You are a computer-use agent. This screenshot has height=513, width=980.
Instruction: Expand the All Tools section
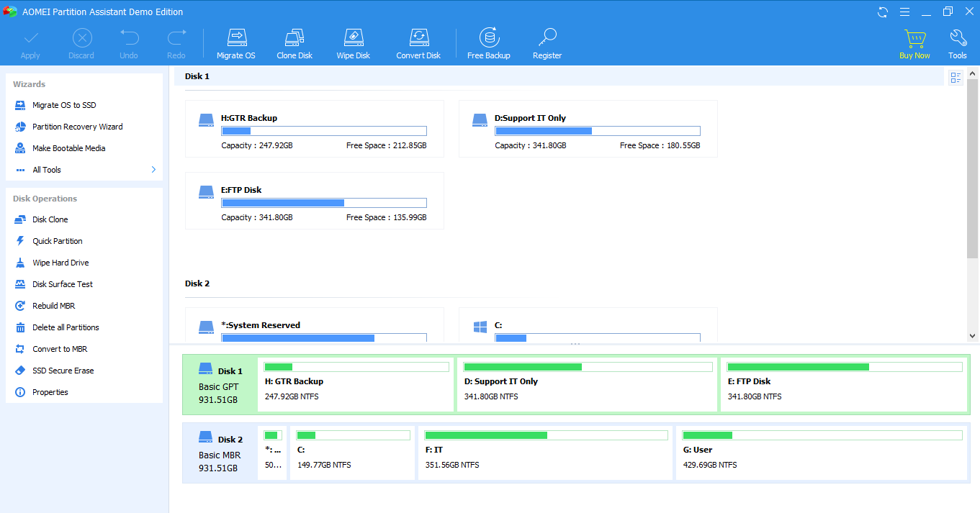[x=46, y=169]
